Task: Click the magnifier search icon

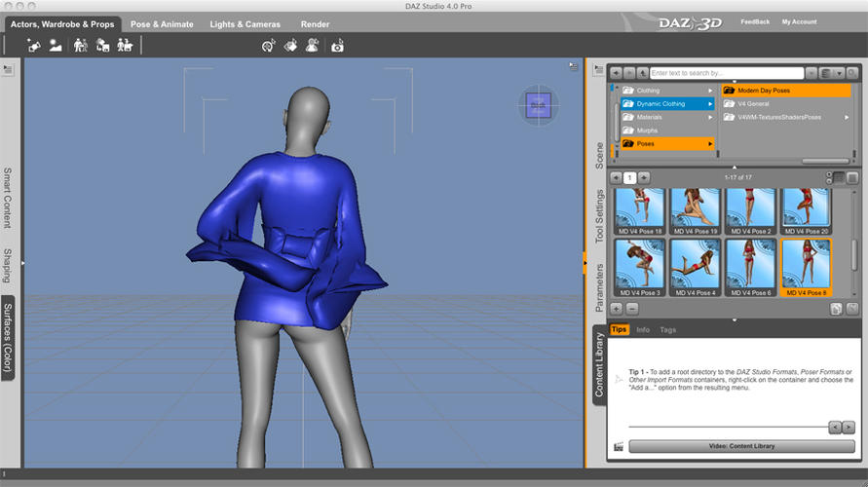Action: pyautogui.click(x=852, y=73)
